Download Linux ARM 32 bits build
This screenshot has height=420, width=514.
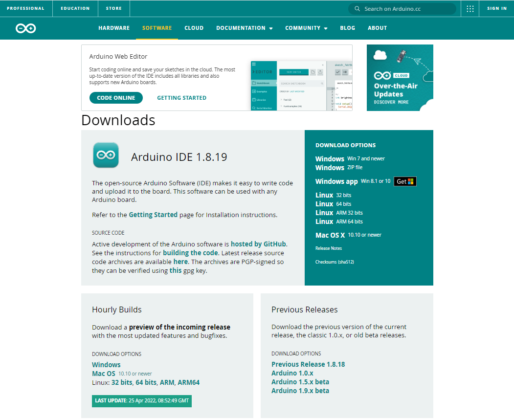[339, 213]
